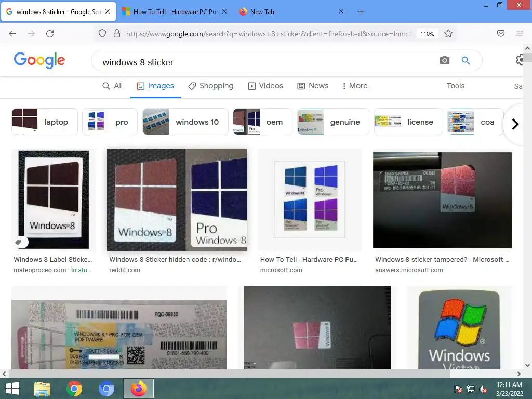
Task: Open the pink sticker on laptop image
Action: tap(317, 327)
